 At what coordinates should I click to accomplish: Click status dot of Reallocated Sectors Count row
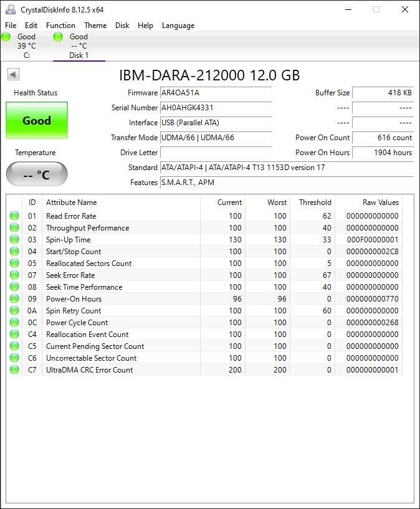(14, 263)
